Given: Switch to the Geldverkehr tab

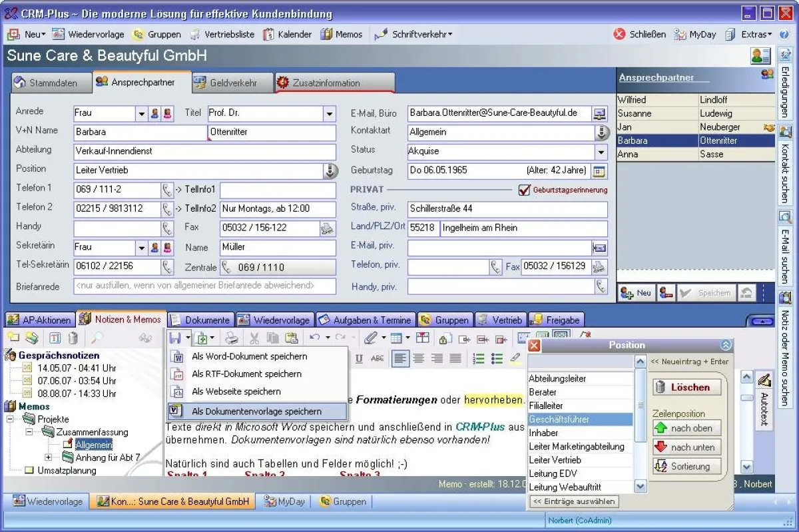Looking at the screenshot, I should [x=232, y=83].
